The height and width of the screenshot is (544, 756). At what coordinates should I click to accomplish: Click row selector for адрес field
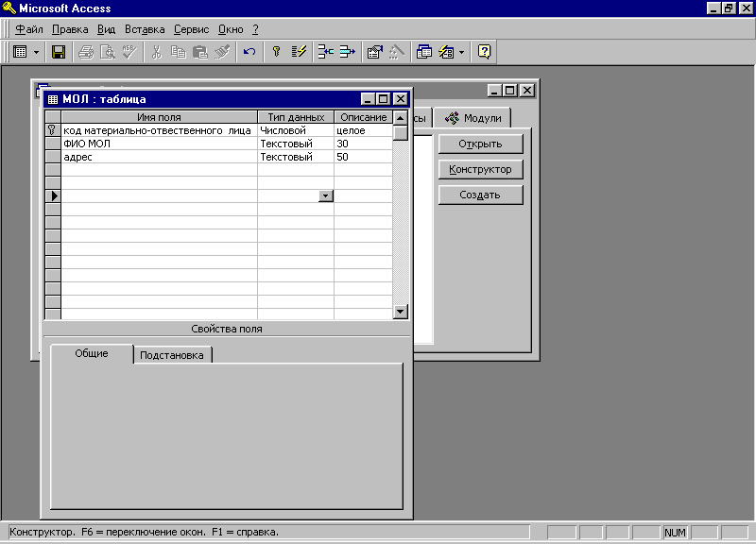tap(52, 157)
